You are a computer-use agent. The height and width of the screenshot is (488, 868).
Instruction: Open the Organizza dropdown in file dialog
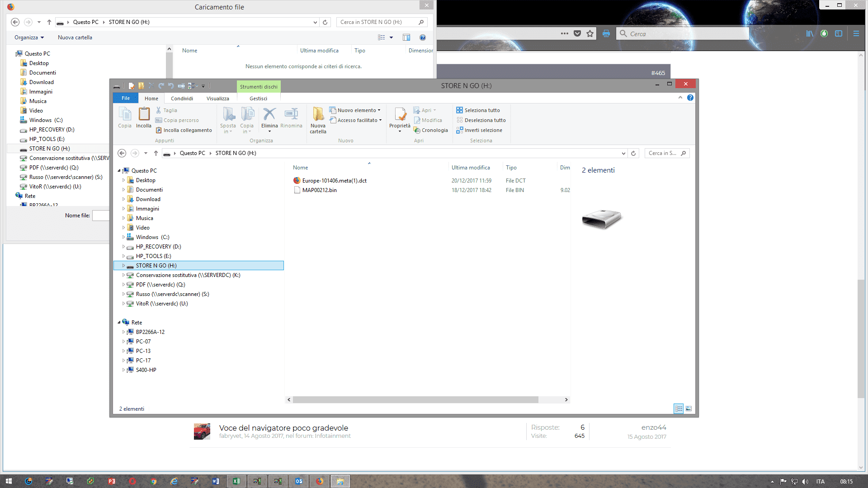click(x=29, y=38)
